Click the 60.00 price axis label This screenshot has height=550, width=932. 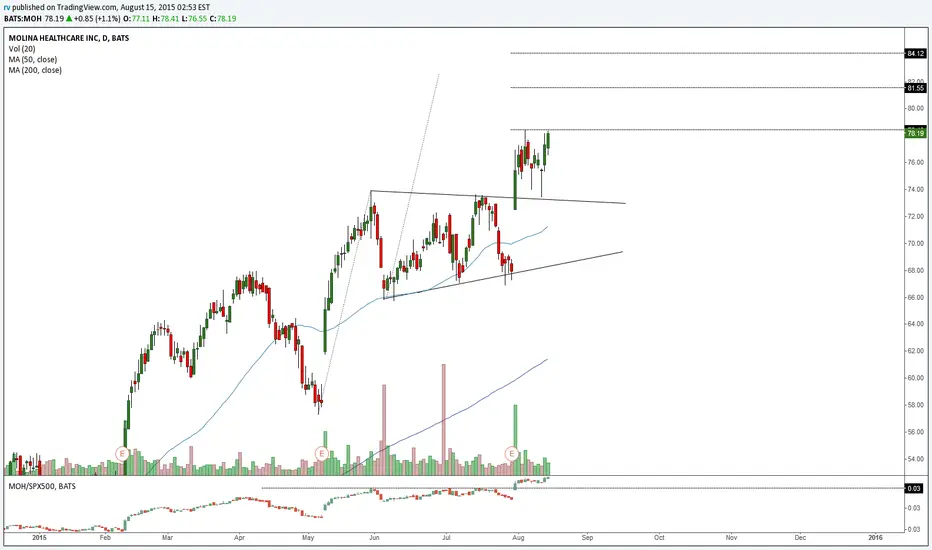(915, 378)
